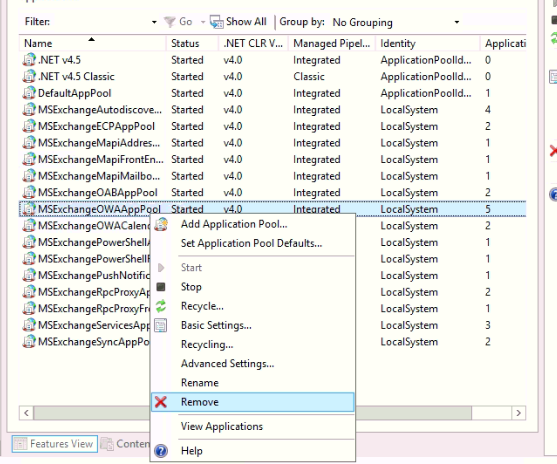Click the MSExchangeOABAppPool row icon
This screenshot has height=464, width=557.
[29, 192]
